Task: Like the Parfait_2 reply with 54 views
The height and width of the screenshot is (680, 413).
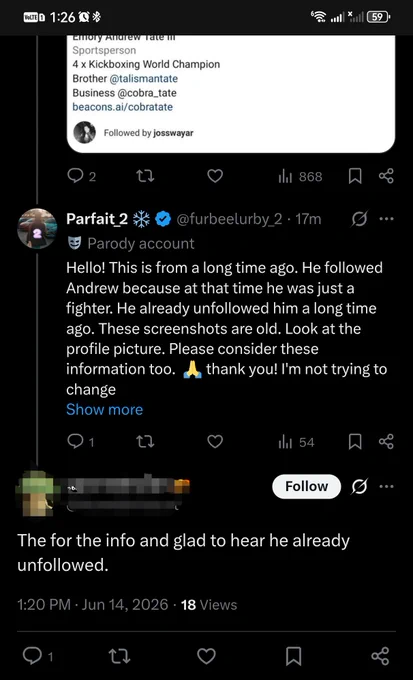Action: coord(215,442)
